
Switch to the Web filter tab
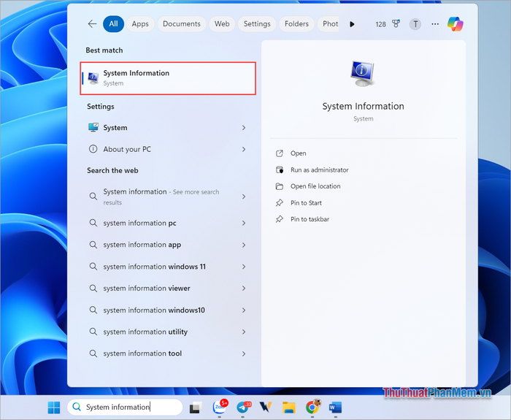point(222,24)
